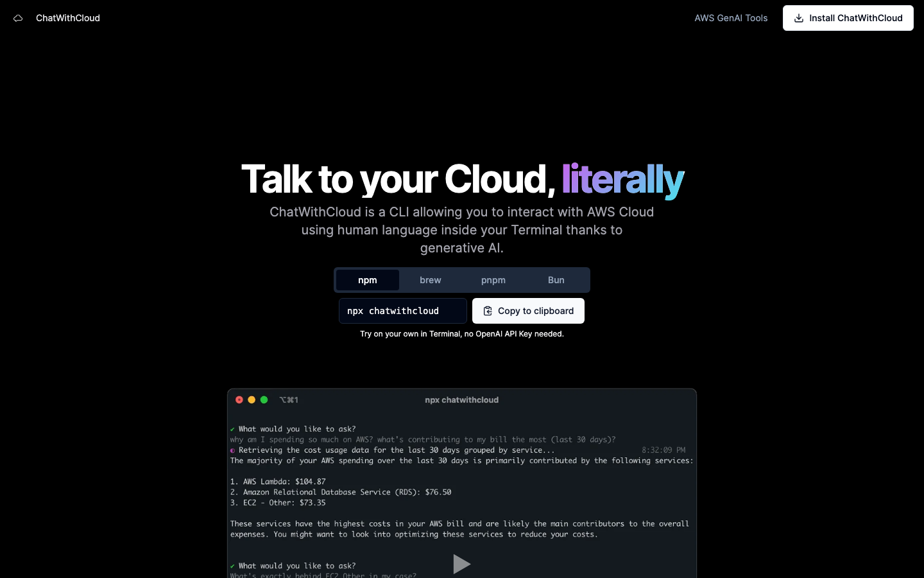Switch to the Bun tab
Image resolution: width=924 pixels, height=578 pixels.
coord(556,280)
